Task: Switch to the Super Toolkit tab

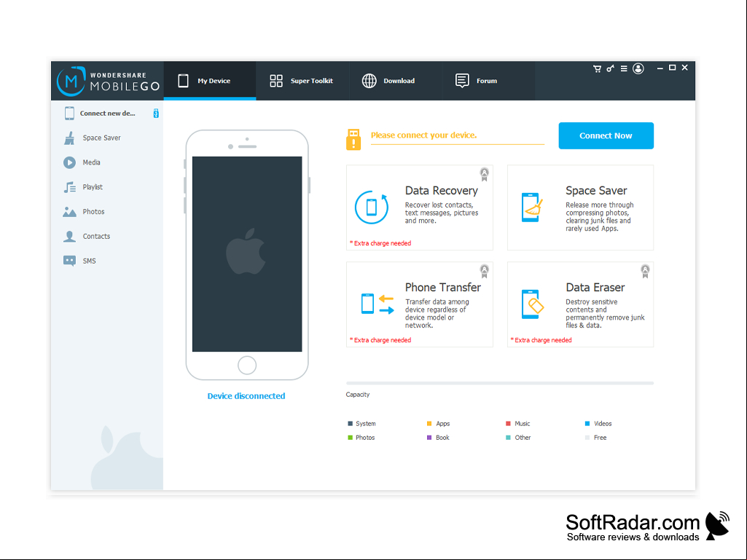Action: (x=302, y=81)
